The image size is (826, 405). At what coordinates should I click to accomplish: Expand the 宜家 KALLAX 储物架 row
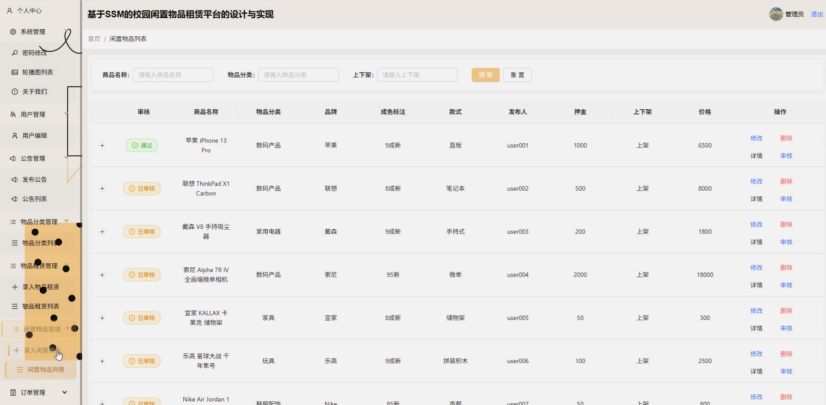(x=102, y=318)
